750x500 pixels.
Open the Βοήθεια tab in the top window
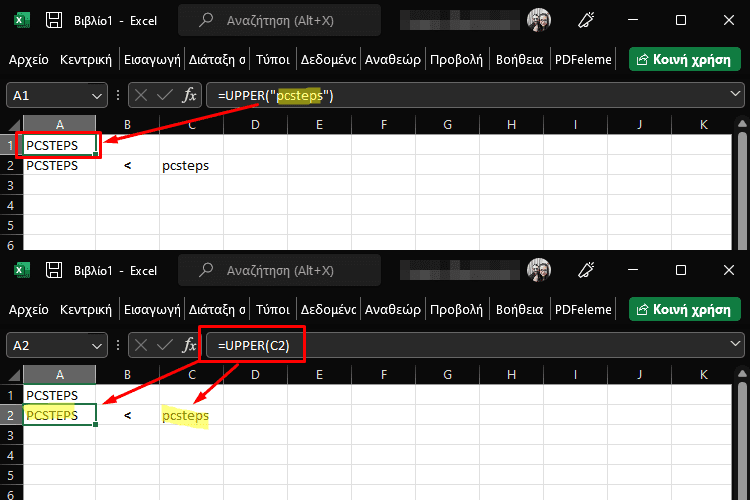[x=519, y=59]
